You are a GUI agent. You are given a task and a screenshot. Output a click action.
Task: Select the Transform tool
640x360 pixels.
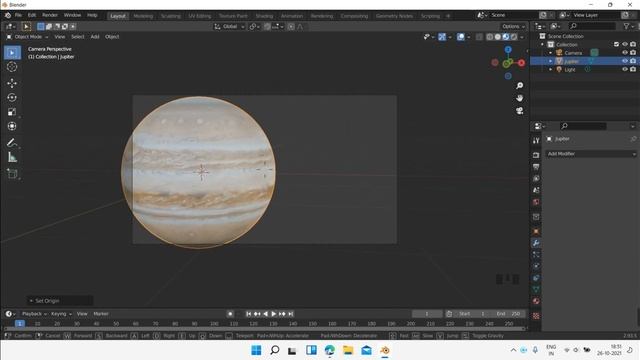tap(12, 126)
